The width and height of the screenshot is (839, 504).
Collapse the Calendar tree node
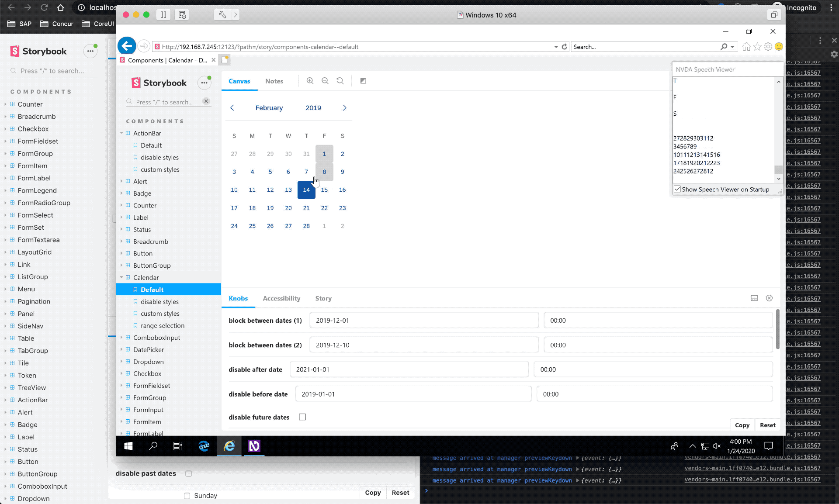pos(121,277)
